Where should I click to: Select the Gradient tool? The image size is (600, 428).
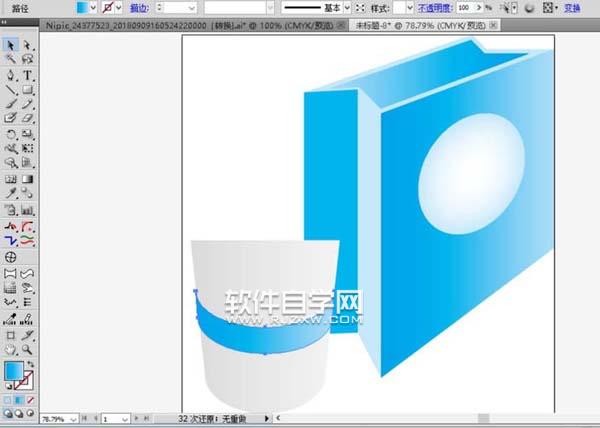pos(27,179)
